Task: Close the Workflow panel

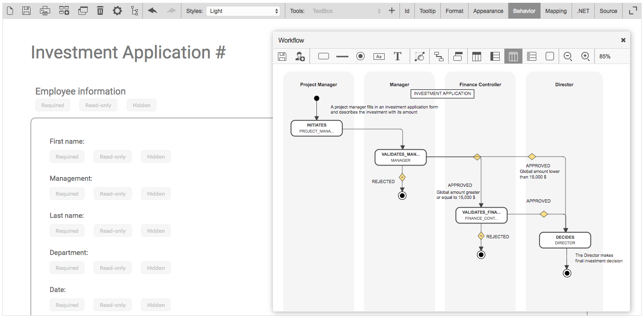Action: pyautogui.click(x=623, y=40)
